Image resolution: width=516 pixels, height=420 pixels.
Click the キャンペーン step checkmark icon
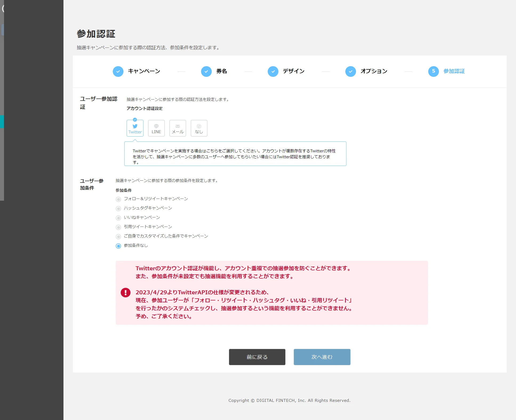click(x=118, y=72)
